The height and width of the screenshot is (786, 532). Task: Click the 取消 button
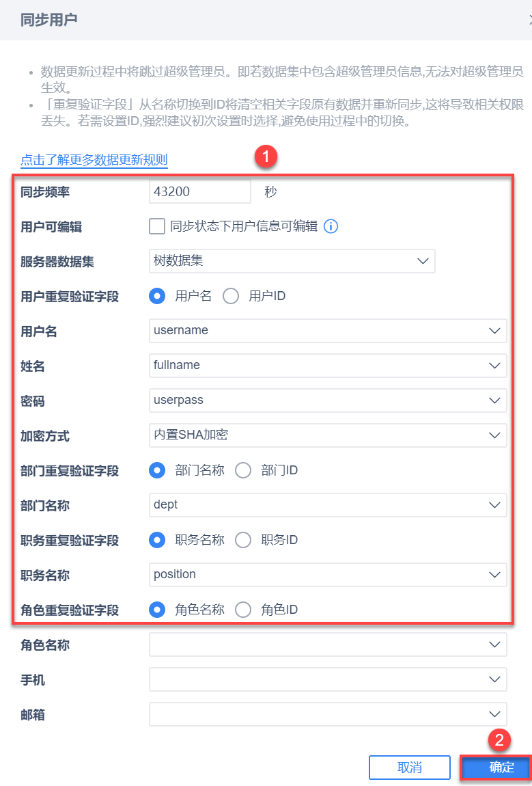coord(409,768)
